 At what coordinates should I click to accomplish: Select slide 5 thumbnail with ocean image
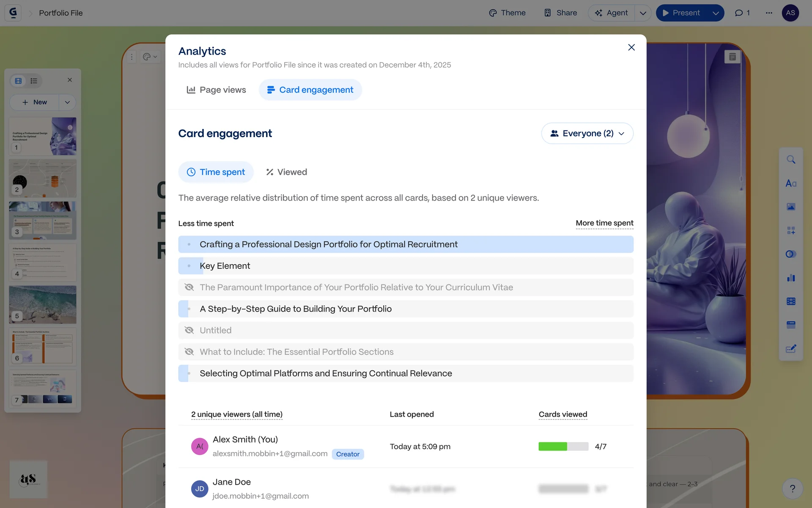(43, 304)
